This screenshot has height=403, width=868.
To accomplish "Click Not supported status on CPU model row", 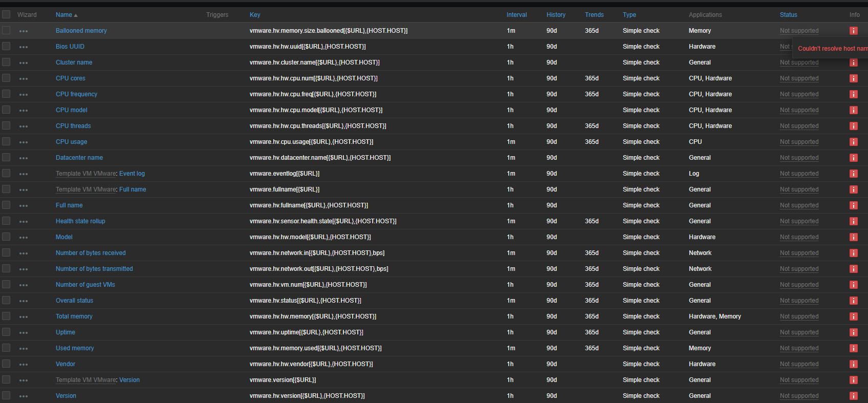I will 799,110.
